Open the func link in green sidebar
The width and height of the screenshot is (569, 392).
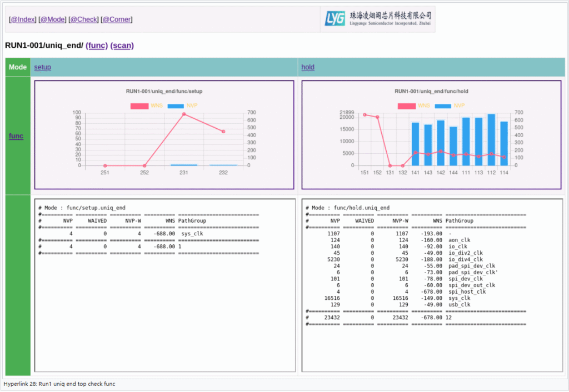[x=16, y=135]
